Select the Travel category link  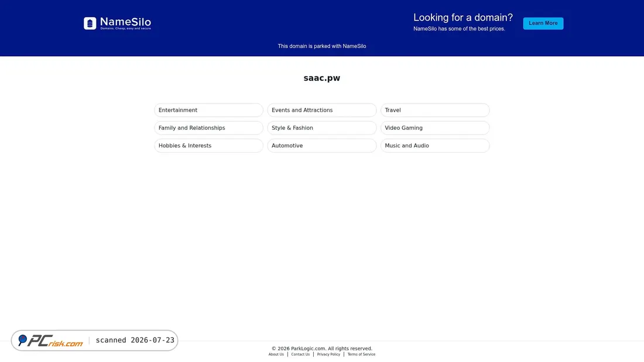point(435,110)
